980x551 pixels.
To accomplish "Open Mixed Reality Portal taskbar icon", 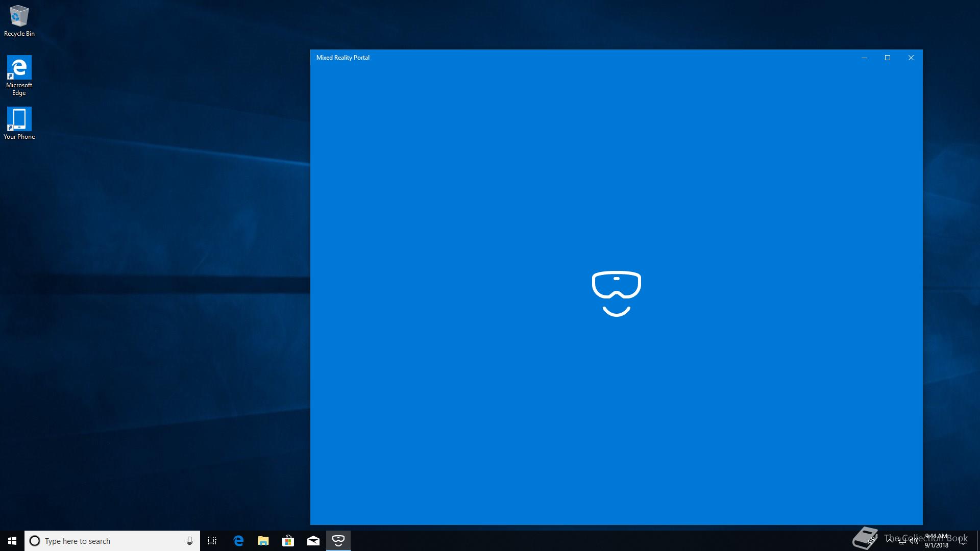I will (338, 541).
